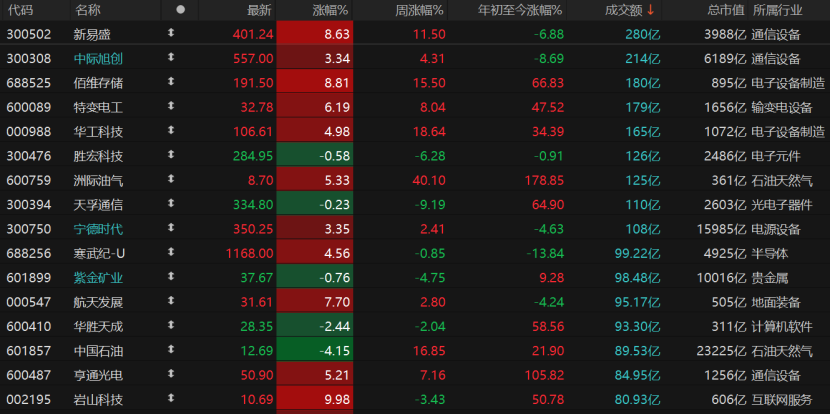Open the stock named 紫金矿业
The image size is (830, 414).
coord(98,278)
